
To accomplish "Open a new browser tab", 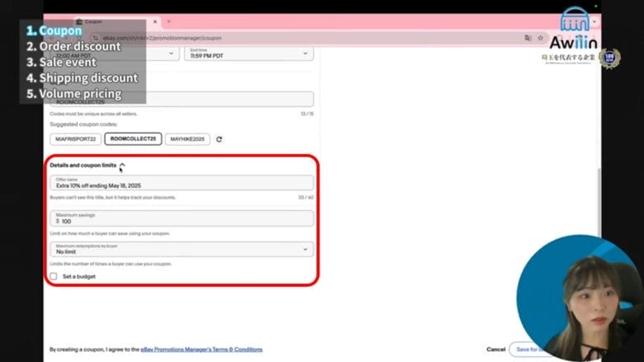I will point(168,21).
